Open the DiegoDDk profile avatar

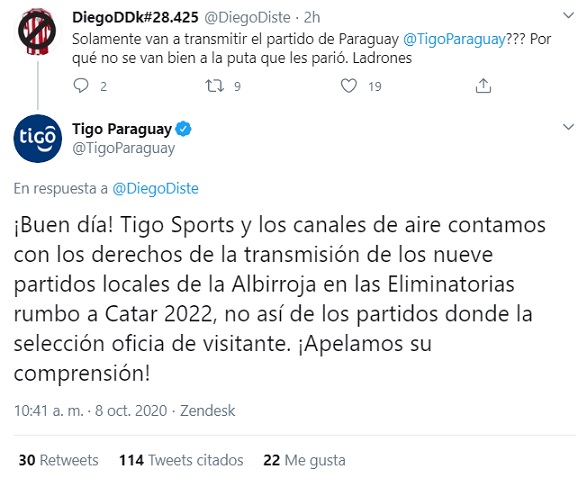point(37,32)
